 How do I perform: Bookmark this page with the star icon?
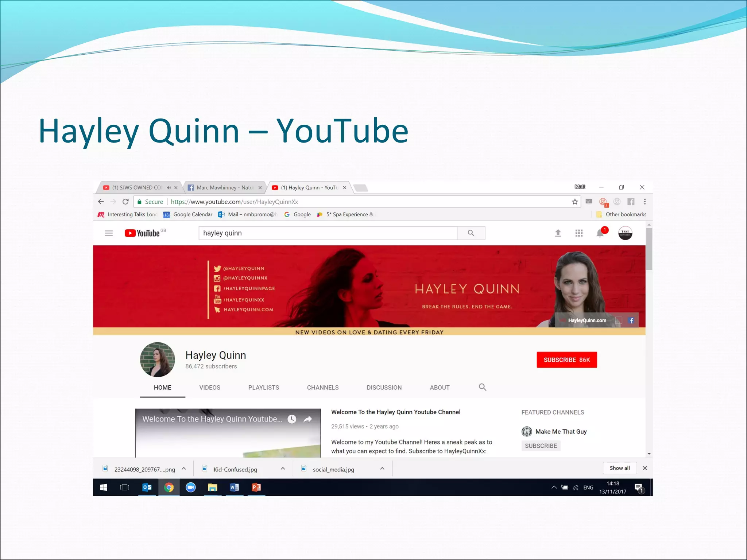point(575,202)
